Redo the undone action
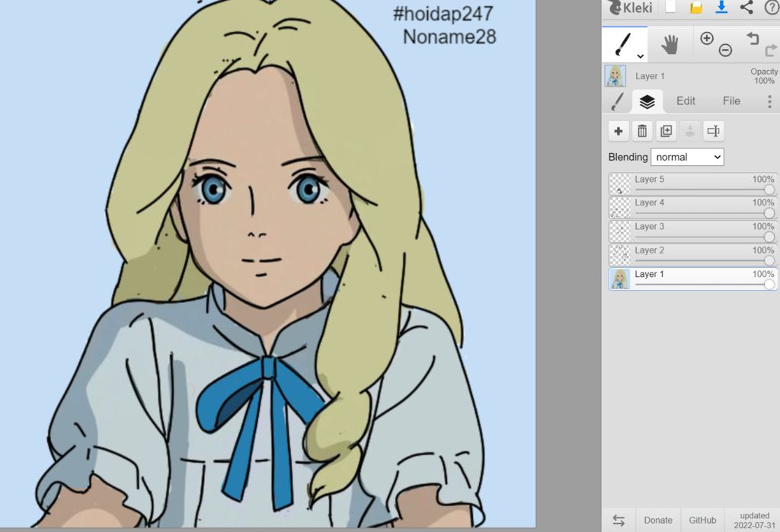Image resolution: width=780 pixels, height=532 pixels. click(771, 49)
